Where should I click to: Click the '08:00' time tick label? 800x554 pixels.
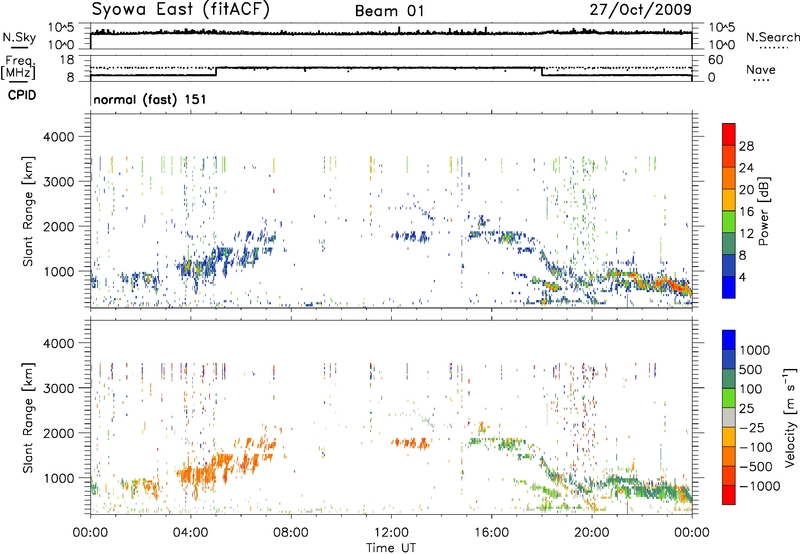[291, 533]
